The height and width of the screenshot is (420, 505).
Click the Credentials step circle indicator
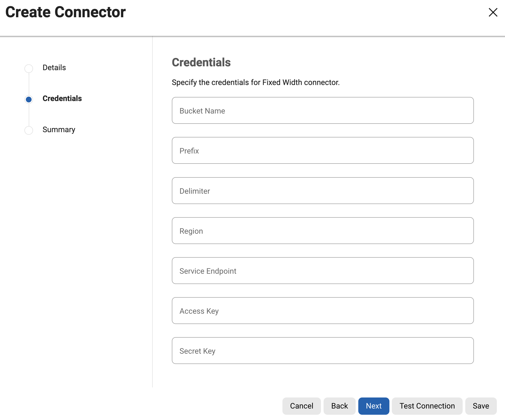(x=29, y=99)
